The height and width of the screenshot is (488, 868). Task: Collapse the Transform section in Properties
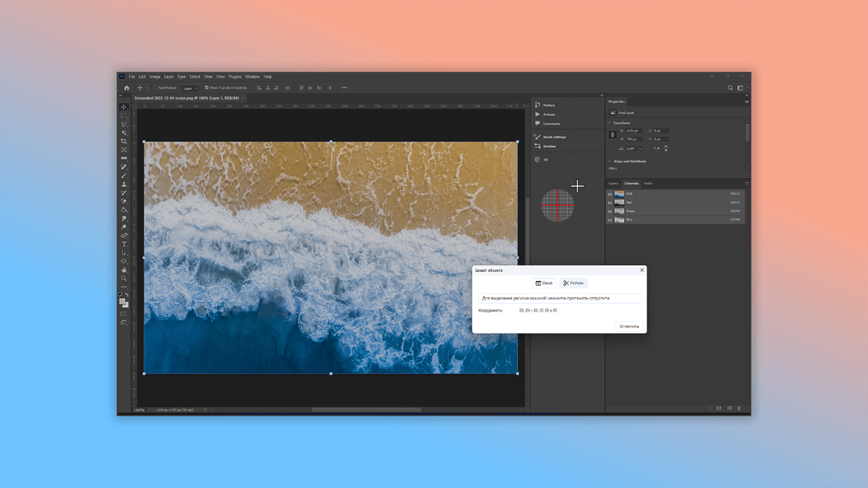point(610,123)
